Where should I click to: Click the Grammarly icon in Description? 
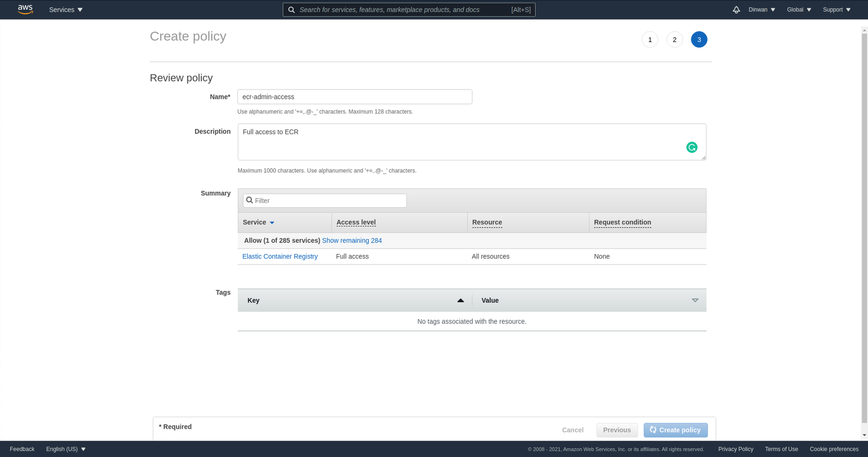[x=692, y=148]
